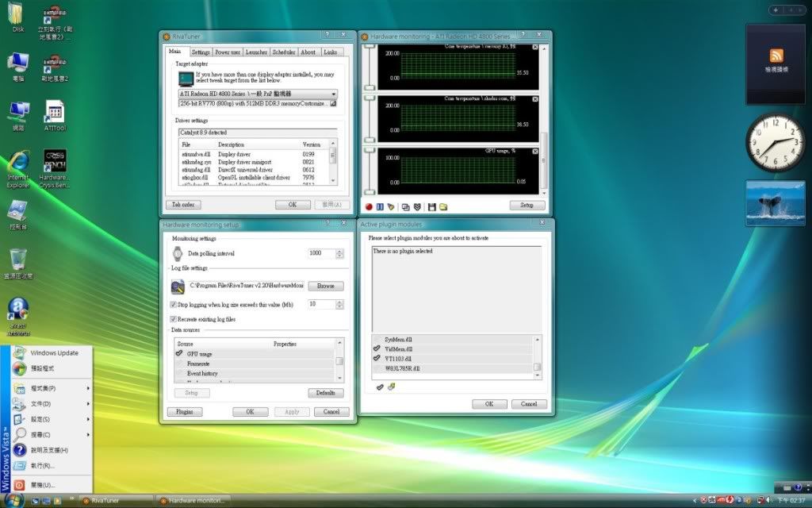812x508 pixels.
Task: Open the Links tab in RivaTuner
Action: (x=331, y=52)
